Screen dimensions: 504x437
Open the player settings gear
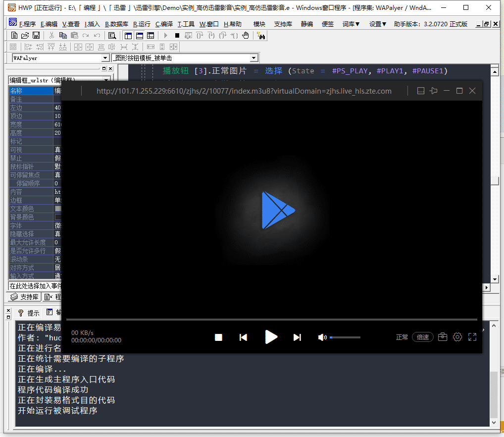point(457,337)
